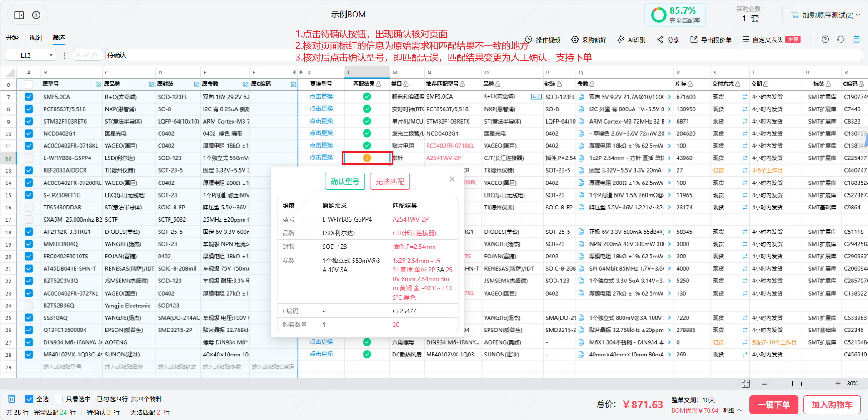The image size is (868, 420).
Task: Switch to the 视图 tab
Action: (x=35, y=38)
